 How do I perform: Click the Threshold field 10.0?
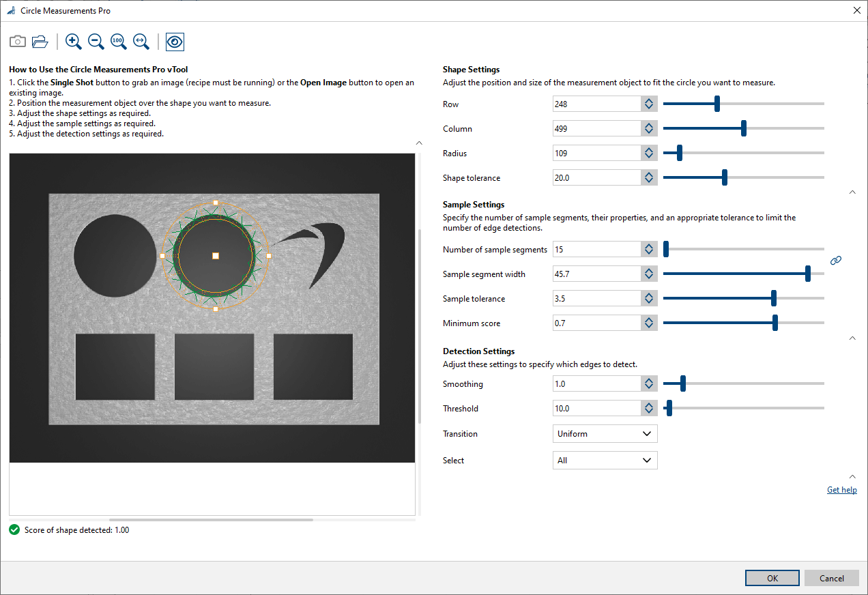(x=596, y=409)
